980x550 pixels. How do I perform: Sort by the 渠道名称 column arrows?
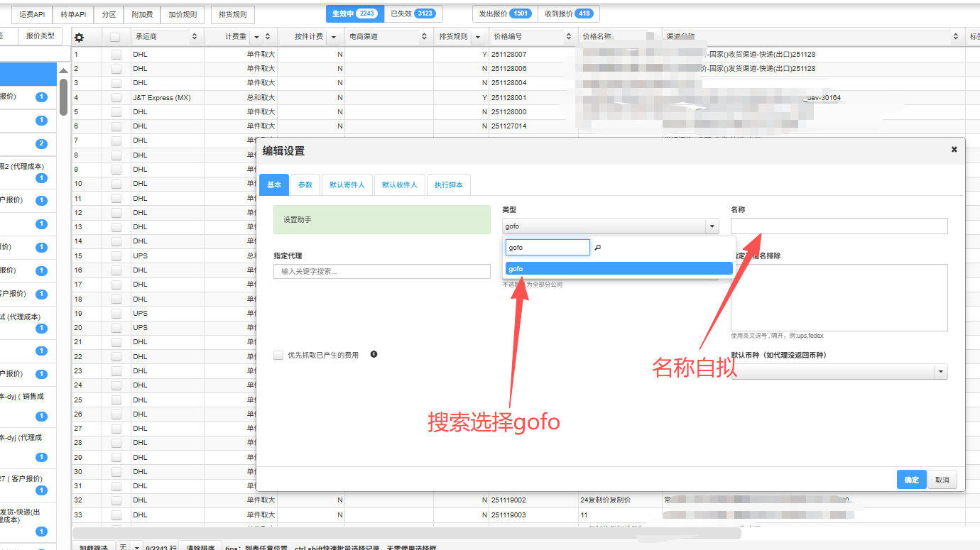click(x=956, y=36)
